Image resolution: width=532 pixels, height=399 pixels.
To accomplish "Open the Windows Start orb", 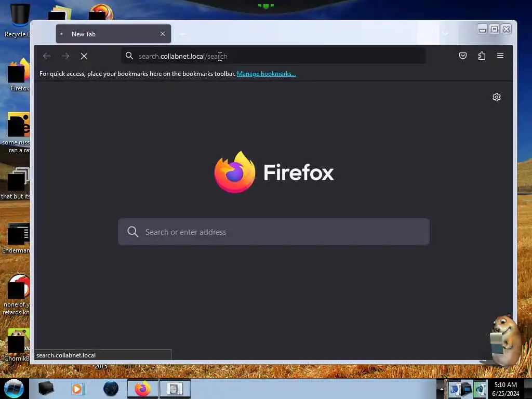I will pyautogui.click(x=14, y=389).
